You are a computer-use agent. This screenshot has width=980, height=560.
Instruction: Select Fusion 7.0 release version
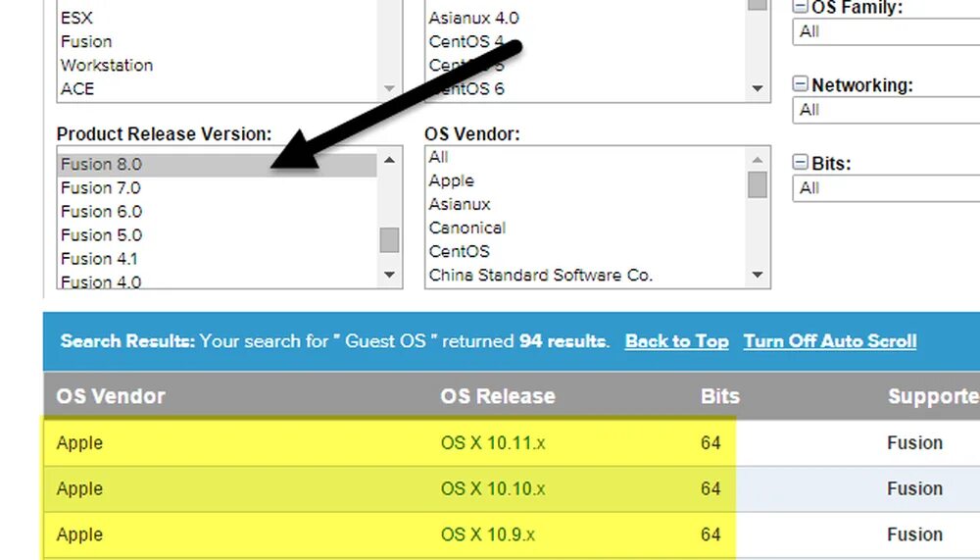pyautogui.click(x=101, y=187)
